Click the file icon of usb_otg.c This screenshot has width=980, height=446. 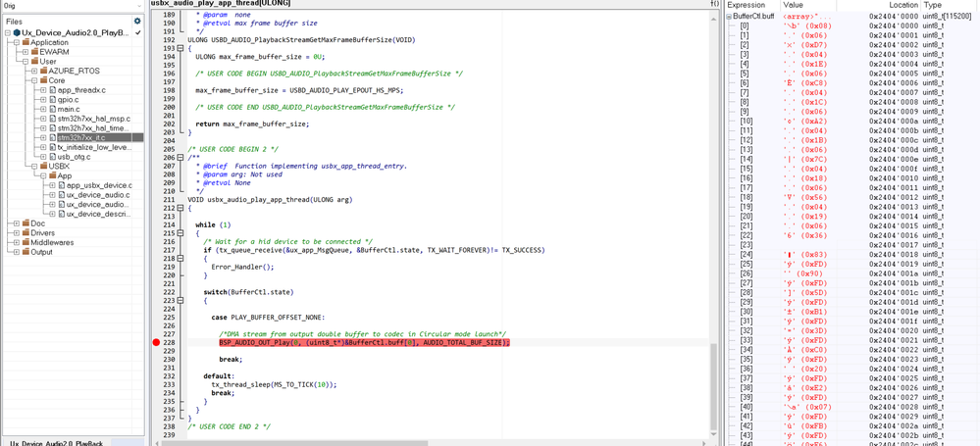click(x=53, y=157)
